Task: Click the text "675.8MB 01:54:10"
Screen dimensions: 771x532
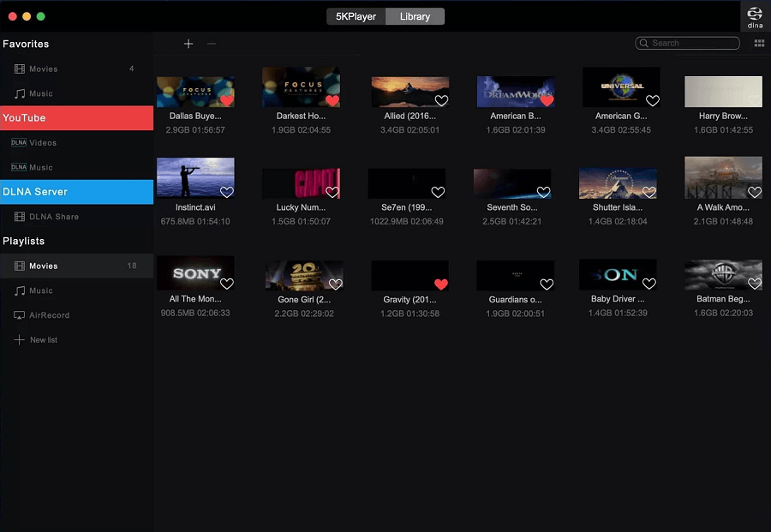Action: point(195,221)
